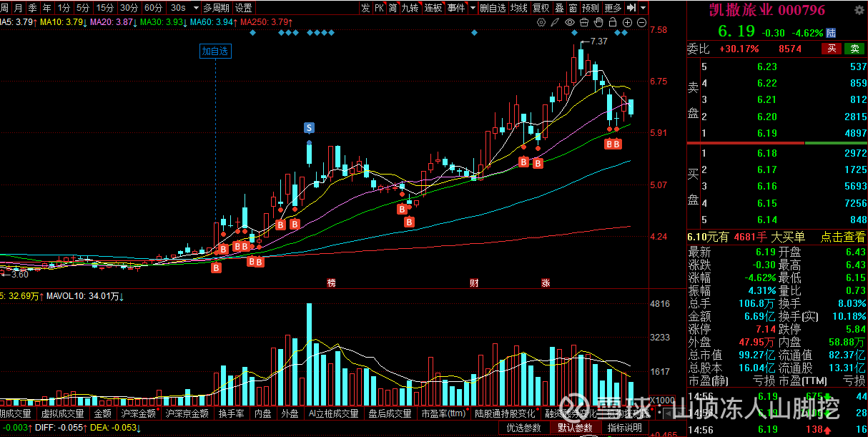Select 外盘 indicator tab
This screenshot has width=868, height=437.
290,413
